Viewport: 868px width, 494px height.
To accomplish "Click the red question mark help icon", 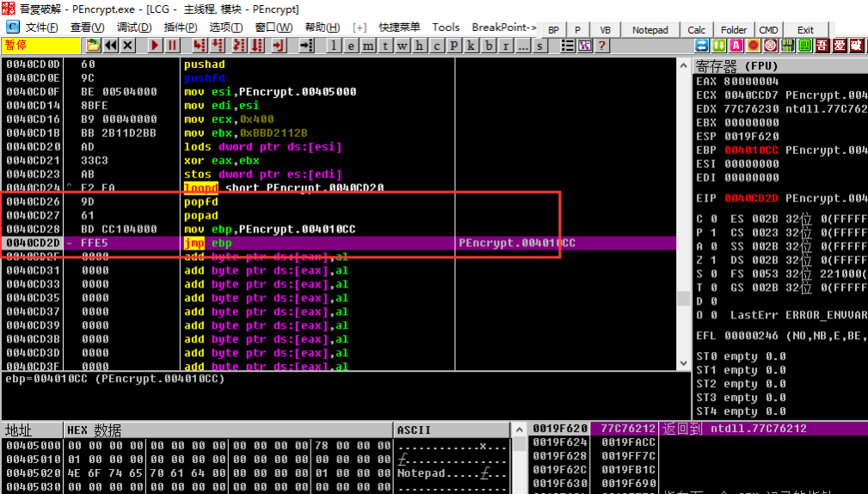I will coord(602,46).
